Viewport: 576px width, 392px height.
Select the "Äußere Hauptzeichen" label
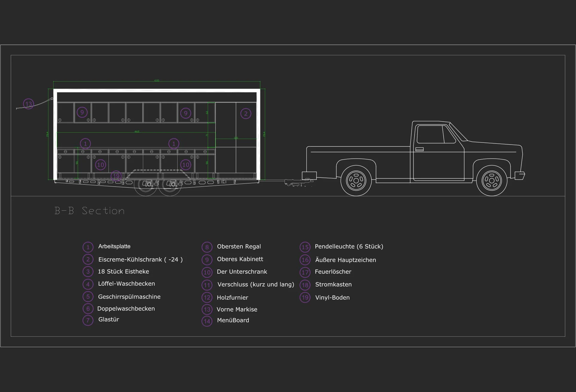click(x=346, y=260)
